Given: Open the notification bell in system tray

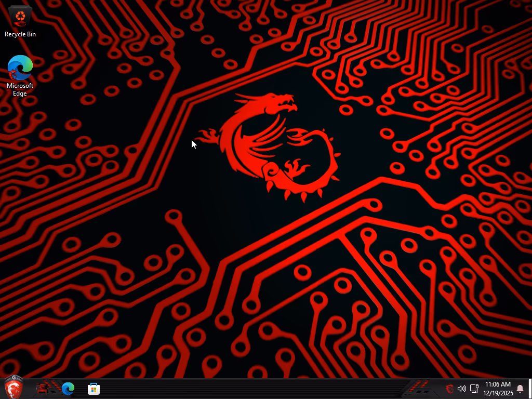Looking at the screenshot, I should 520,389.
